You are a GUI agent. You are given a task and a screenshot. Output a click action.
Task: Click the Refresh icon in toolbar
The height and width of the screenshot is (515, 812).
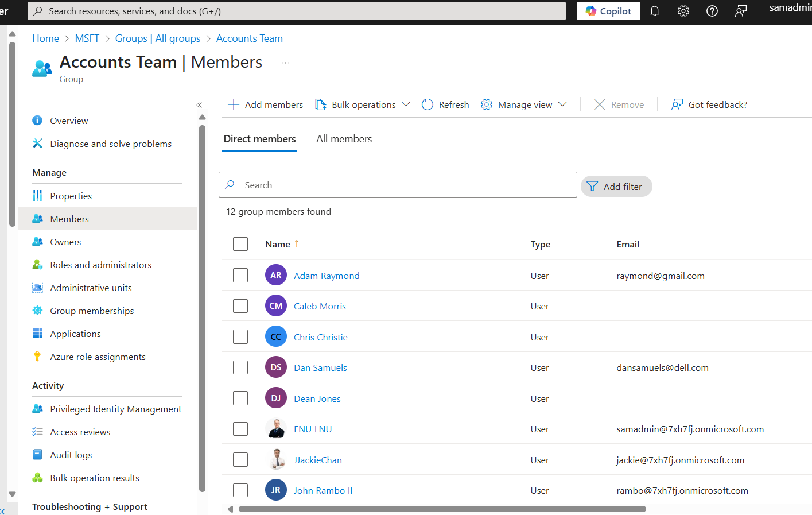click(x=428, y=104)
